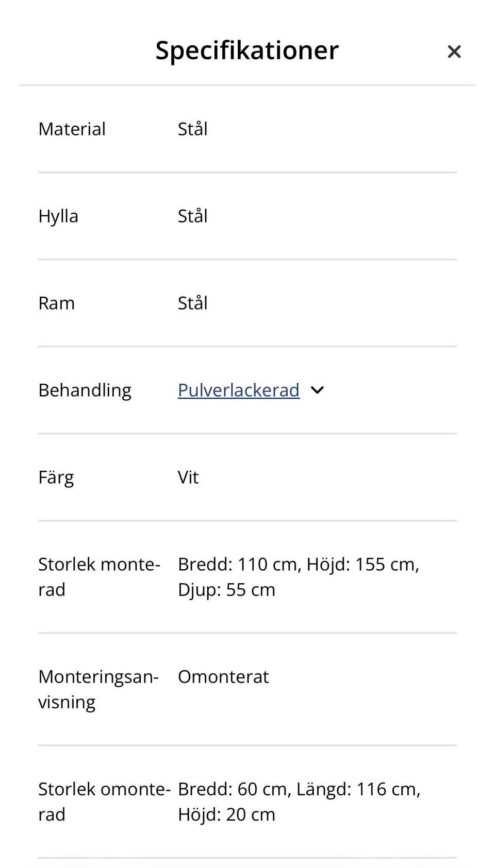Click the Stål value in Material row
This screenshot has height=868, width=495.
[192, 129]
